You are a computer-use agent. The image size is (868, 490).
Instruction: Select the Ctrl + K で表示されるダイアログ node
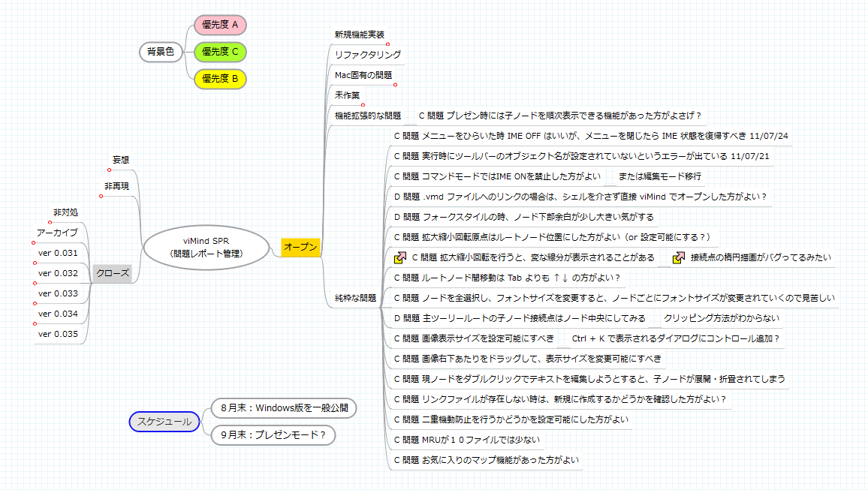675,338
